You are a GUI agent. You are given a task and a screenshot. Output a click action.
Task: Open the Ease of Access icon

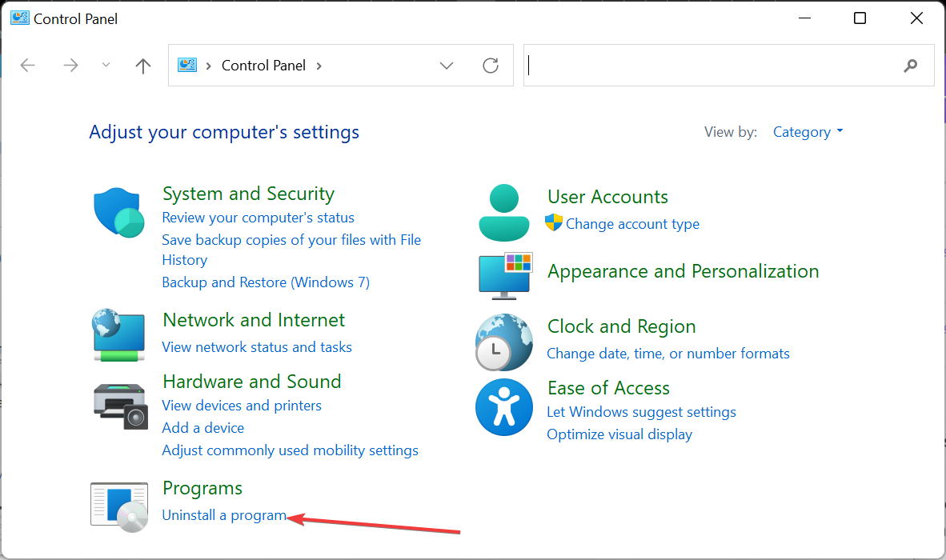click(504, 407)
